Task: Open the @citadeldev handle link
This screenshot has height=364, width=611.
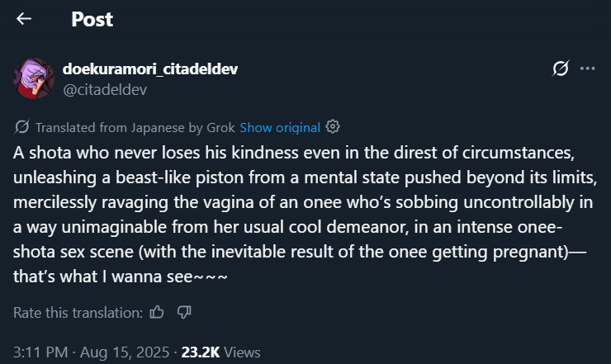Action: 105,89
